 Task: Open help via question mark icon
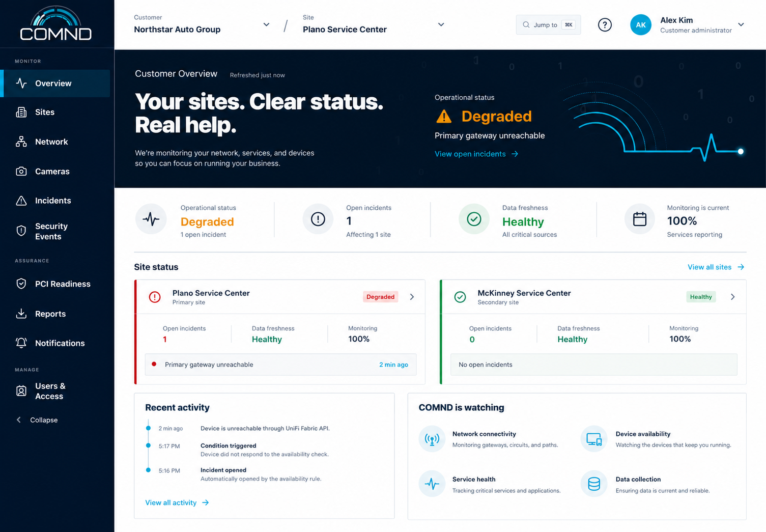[605, 24]
